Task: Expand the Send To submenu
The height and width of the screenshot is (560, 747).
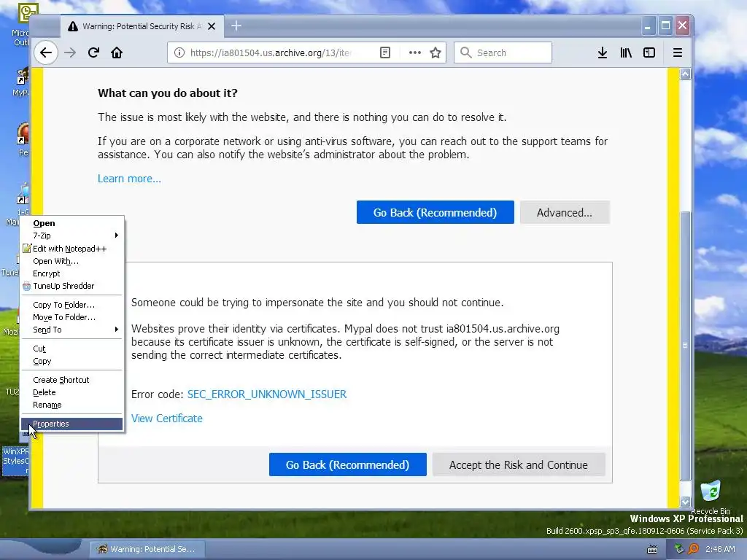Action: pyautogui.click(x=72, y=330)
